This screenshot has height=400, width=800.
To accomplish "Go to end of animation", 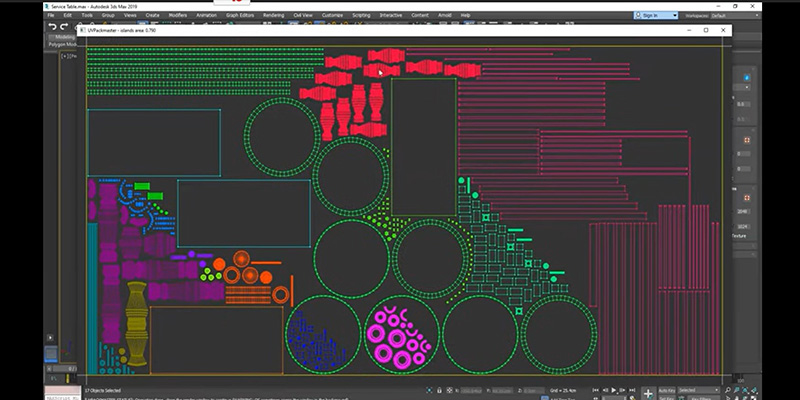I will (633, 390).
